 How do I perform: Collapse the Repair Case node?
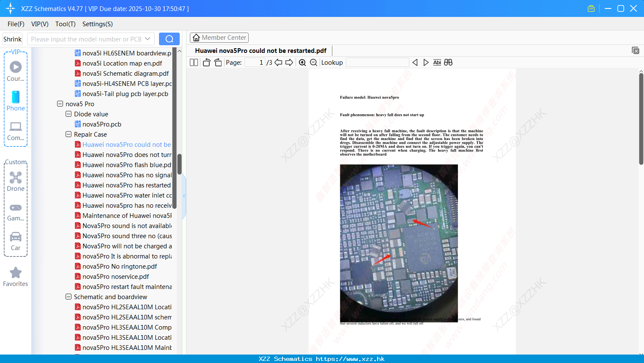coord(69,134)
